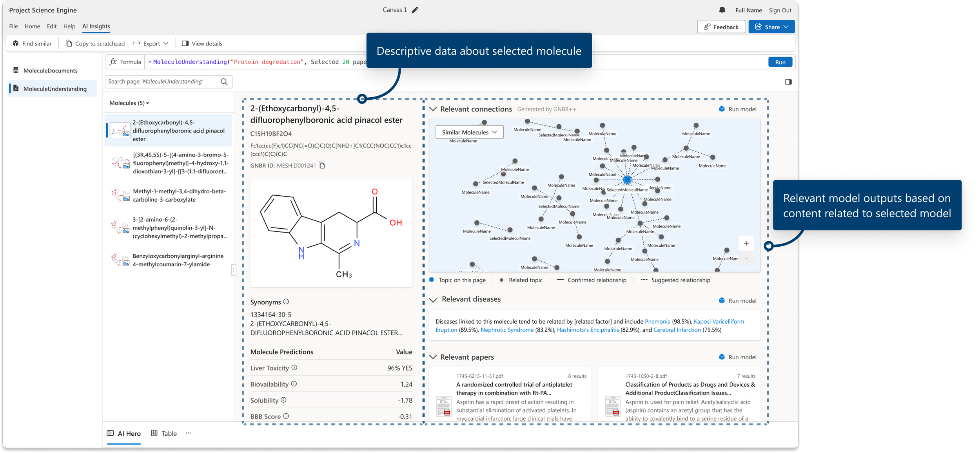
Task: Switch to the Table view
Action: (x=164, y=433)
